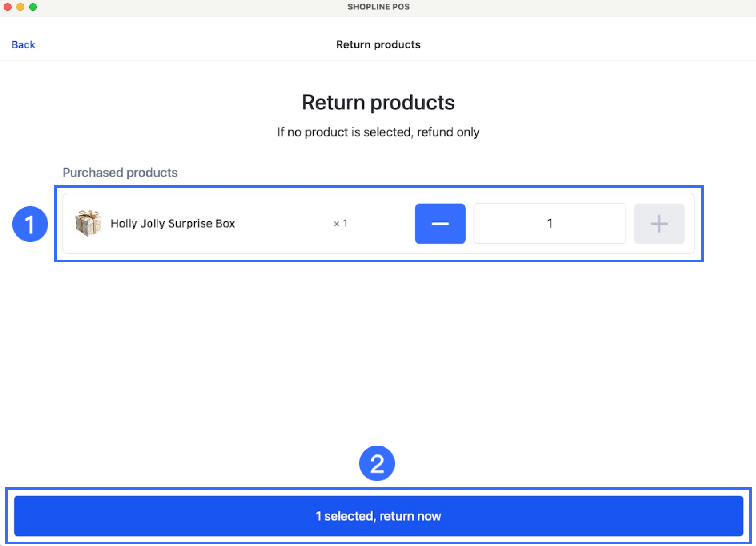Click the blue circle numbered 1
Viewport: 756px width, 546px height.
[x=30, y=224]
